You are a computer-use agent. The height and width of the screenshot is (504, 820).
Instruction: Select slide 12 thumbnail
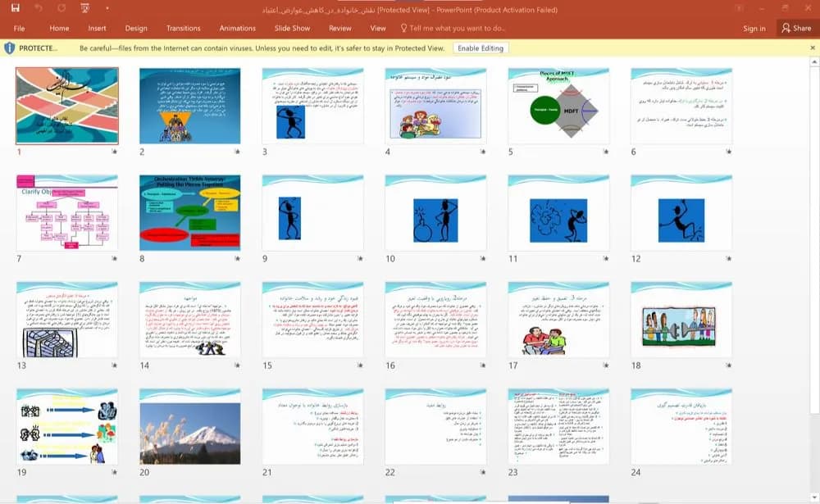681,212
